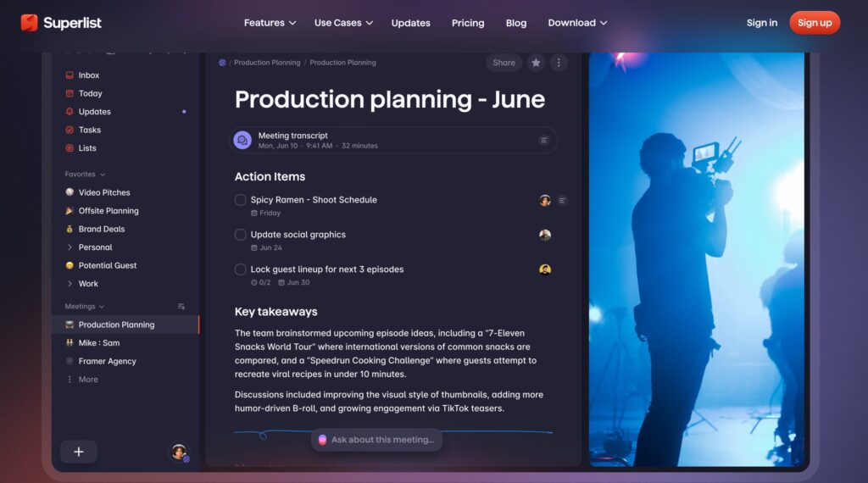Image resolution: width=868 pixels, height=483 pixels.
Task: Click the Superlist logo icon
Action: pyautogui.click(x=30, y=23)
